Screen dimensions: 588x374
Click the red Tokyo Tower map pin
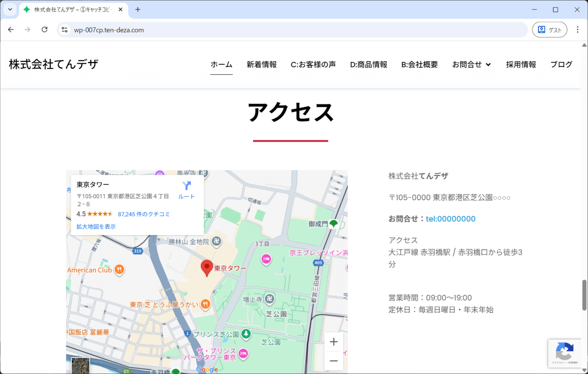click(207, 267)
